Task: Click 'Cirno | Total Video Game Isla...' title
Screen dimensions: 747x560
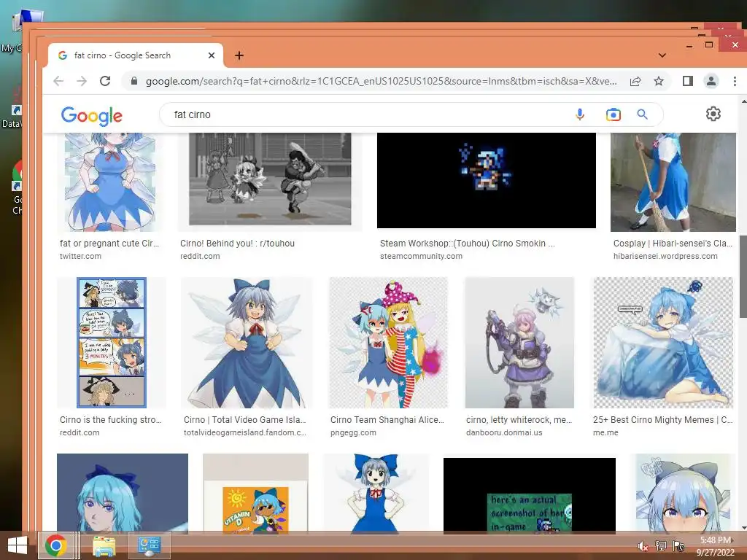Action: pos(245,420)
